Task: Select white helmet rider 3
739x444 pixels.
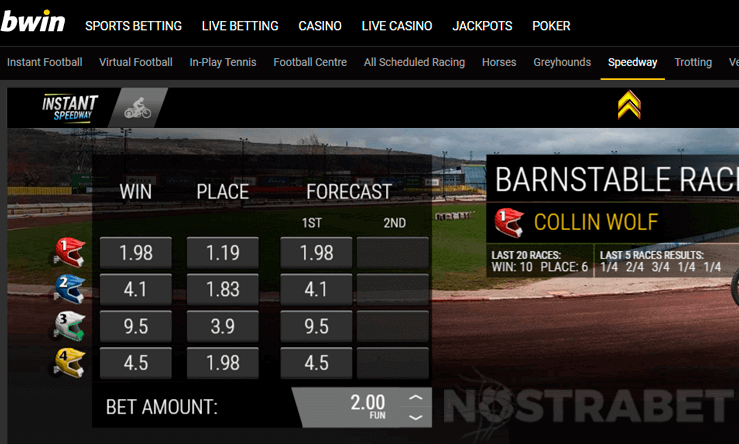Action: pyautogui.click(x=70, y=326)
